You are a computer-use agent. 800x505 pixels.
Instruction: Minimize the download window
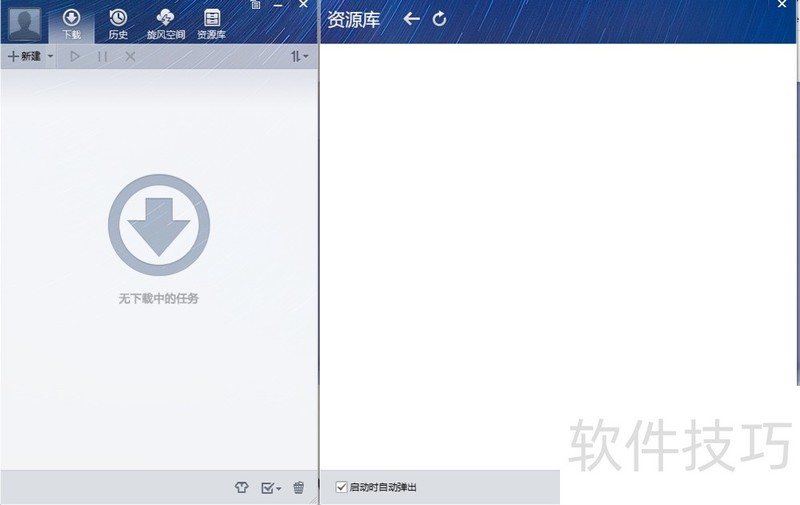278,5
